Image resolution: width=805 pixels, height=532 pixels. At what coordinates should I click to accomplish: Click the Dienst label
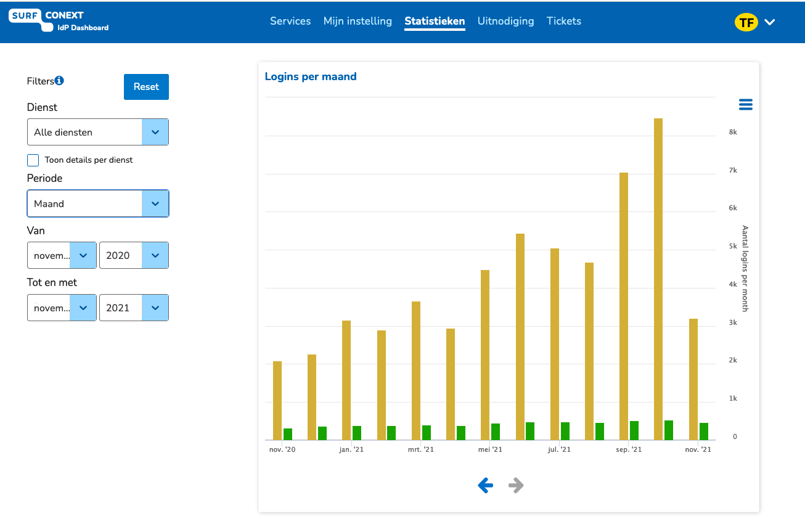42,107
